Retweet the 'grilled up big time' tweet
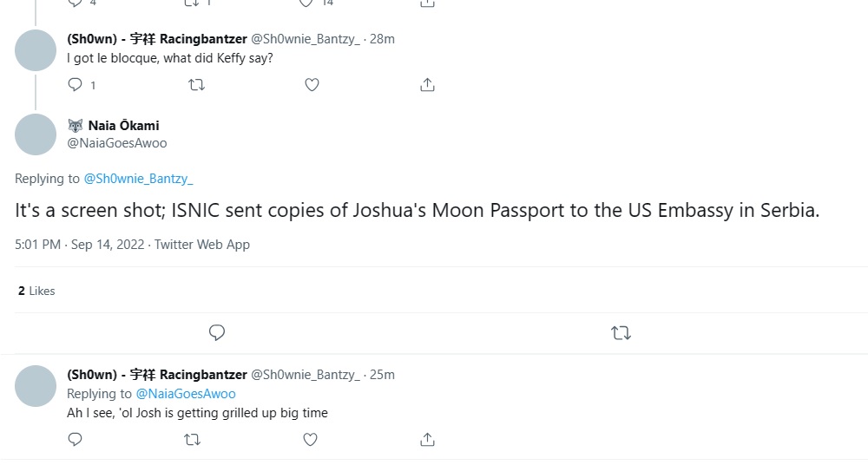868x465 pixels. tap(193, 439)
